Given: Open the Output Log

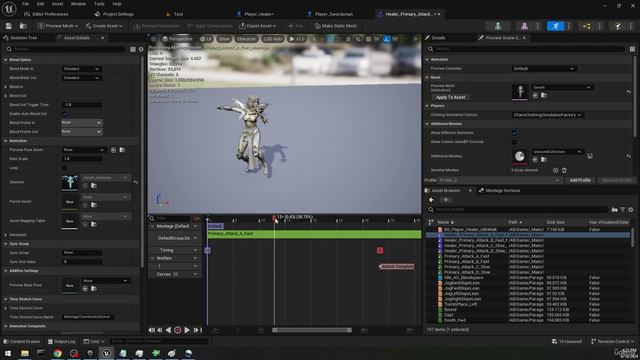Looking at the screenshot, I should click(61, 341).
